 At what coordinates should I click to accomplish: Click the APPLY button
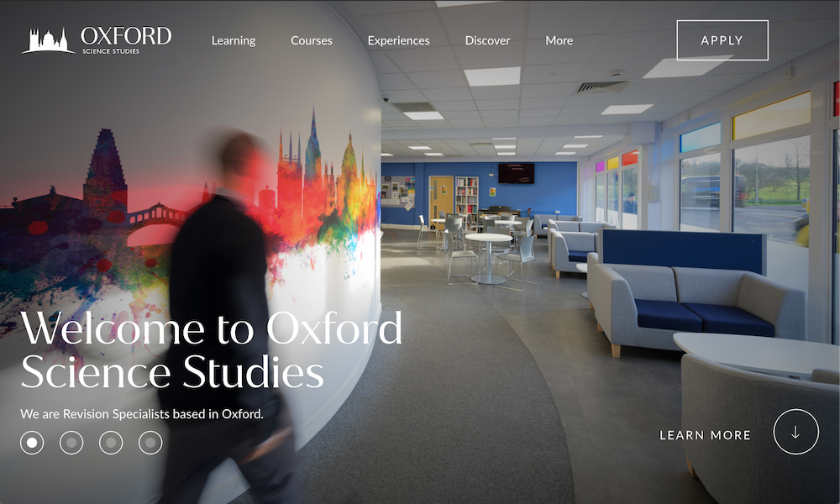point(722,40)
